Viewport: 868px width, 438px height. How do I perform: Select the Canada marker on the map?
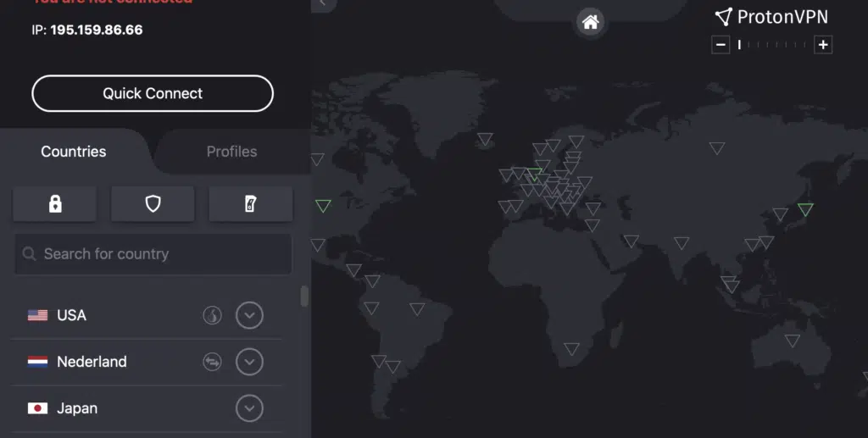coord(317,160)
